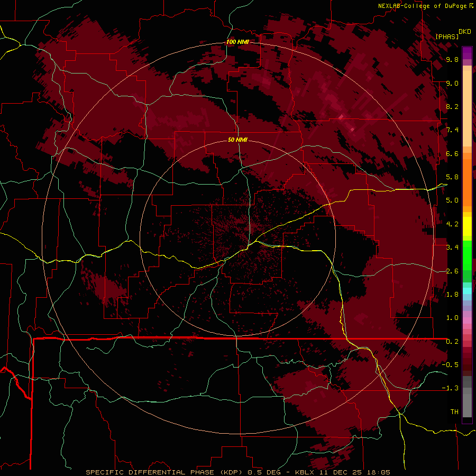Click the 1.8 legend value
This screenshot has width=476, height=476.
452,295
